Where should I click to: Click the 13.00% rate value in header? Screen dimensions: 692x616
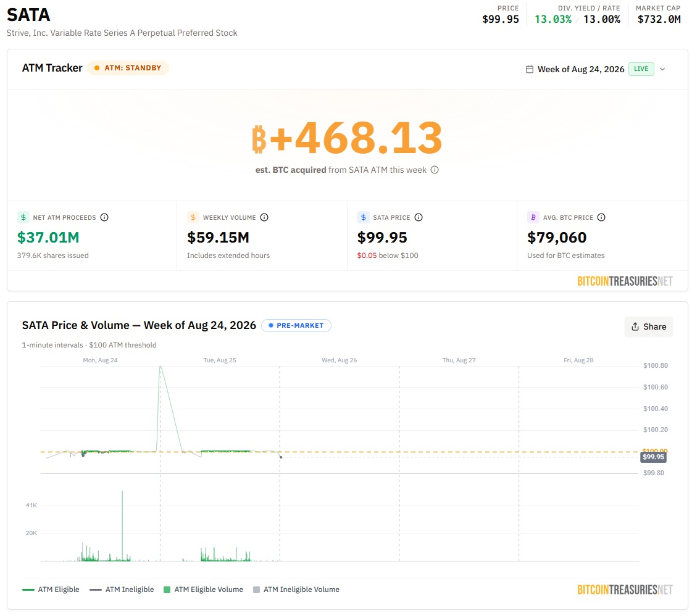point(601,19)
